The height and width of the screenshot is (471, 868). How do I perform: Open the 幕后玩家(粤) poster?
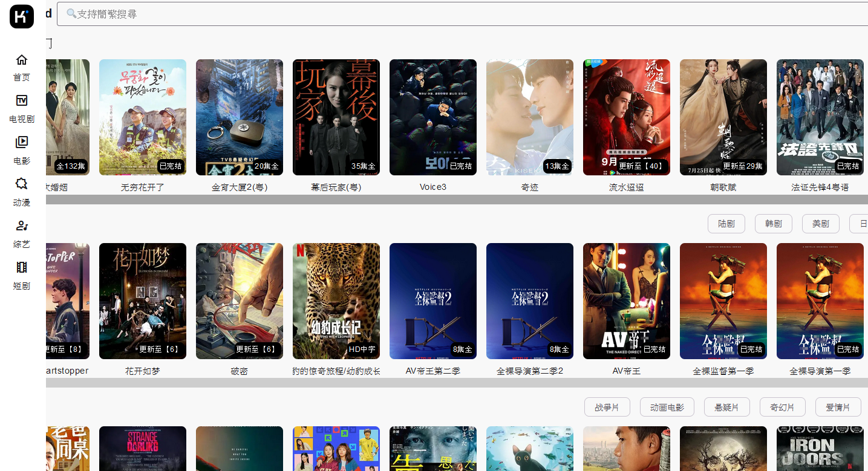coord(336,117)
